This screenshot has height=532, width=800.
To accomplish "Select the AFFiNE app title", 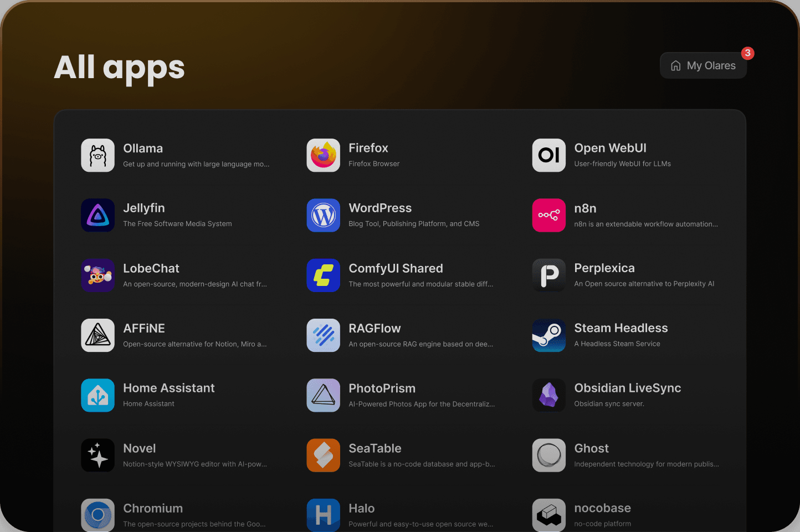I will (144, 328).
